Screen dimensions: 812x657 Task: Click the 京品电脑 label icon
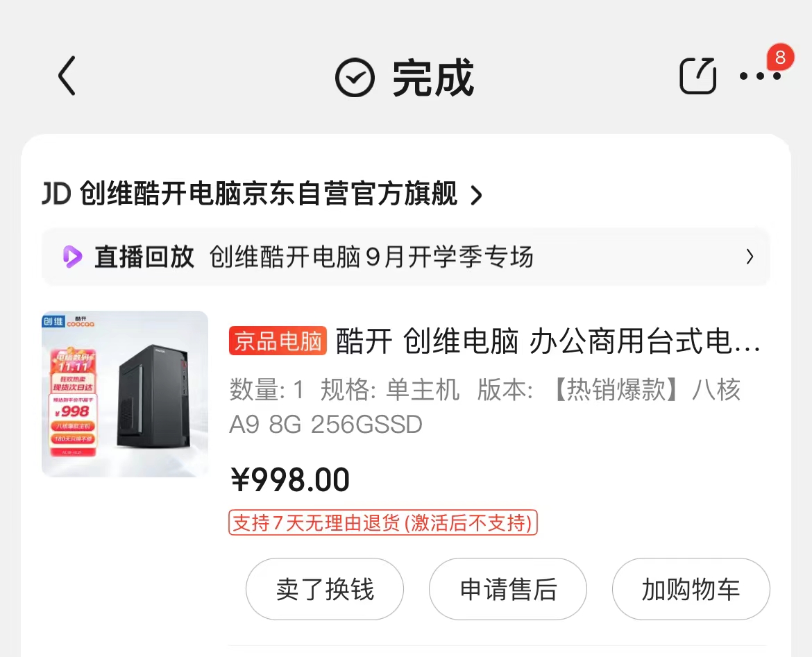pos(277,341)
